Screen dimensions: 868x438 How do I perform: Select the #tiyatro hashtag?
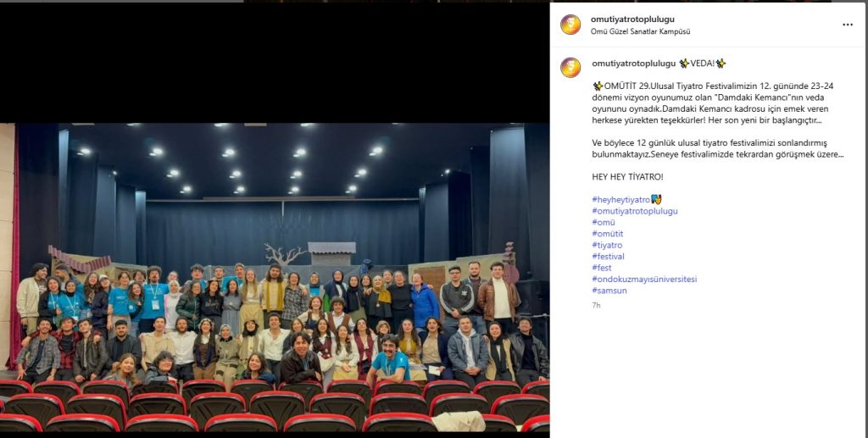point(607,245)
